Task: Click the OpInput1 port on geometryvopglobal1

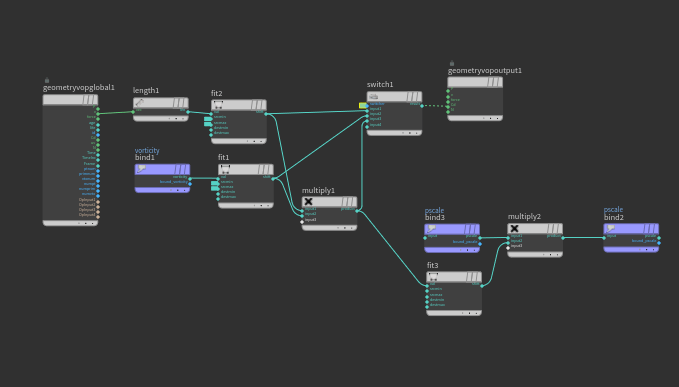Action: pyautogui.click(x=98, y=202)
